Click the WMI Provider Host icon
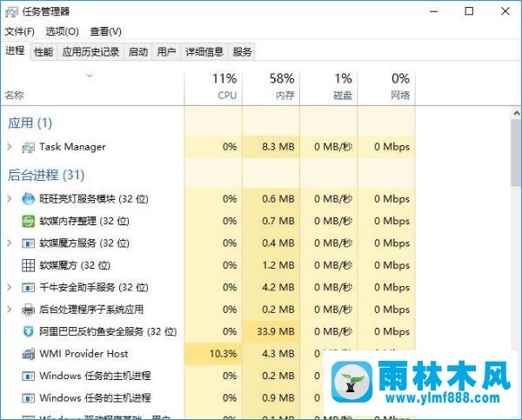This screenshot has width=522, height=420. pyautogui.click(x=28, y=354)
